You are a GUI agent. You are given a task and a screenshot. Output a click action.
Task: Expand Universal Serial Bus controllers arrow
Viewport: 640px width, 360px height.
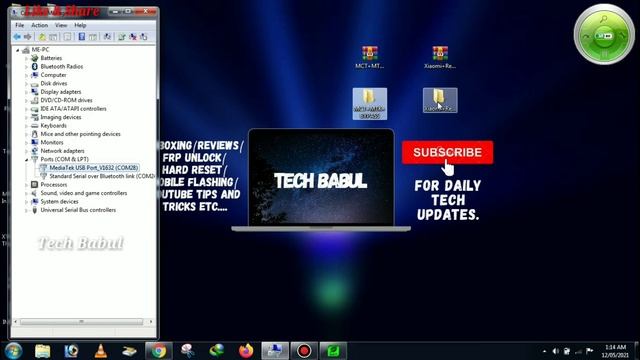click(27, 210)
